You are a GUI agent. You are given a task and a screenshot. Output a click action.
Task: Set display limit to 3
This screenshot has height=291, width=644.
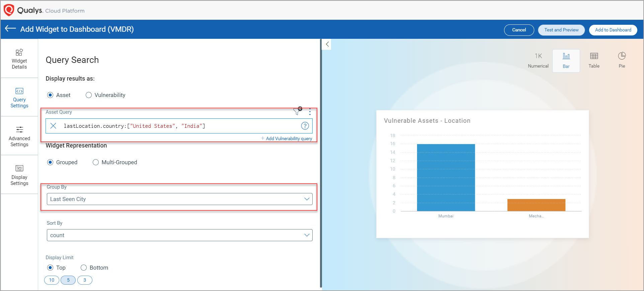(x=85, y=280)
